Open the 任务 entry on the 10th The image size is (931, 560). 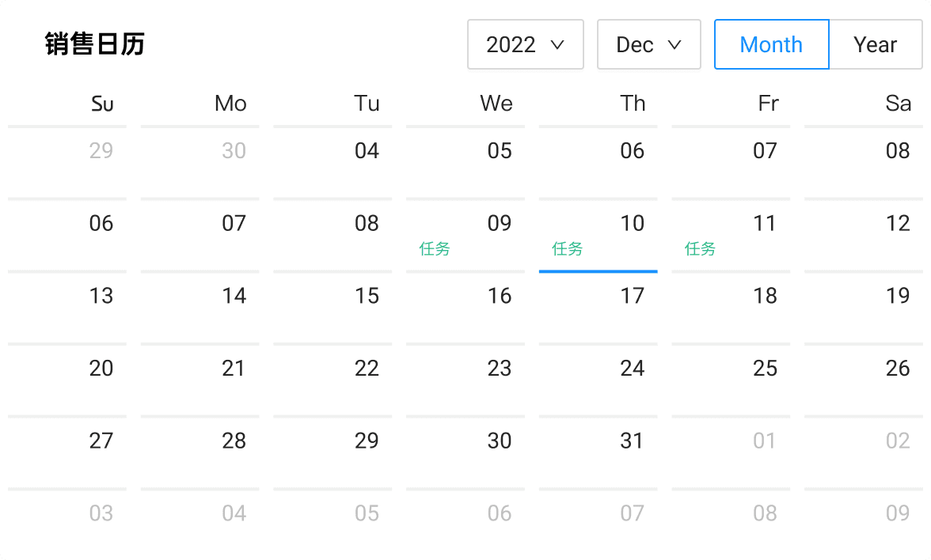(x=567, y=249)
